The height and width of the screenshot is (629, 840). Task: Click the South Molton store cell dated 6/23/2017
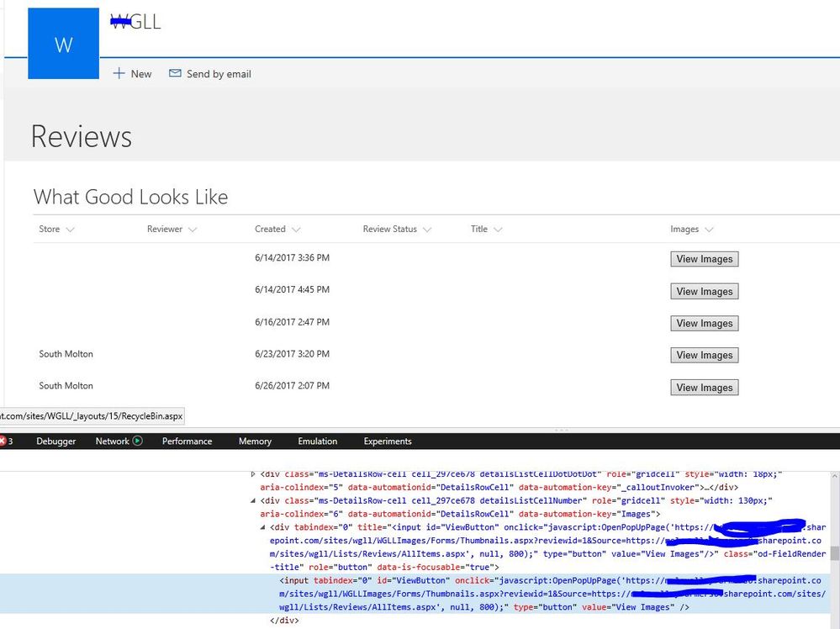(66, 354)
